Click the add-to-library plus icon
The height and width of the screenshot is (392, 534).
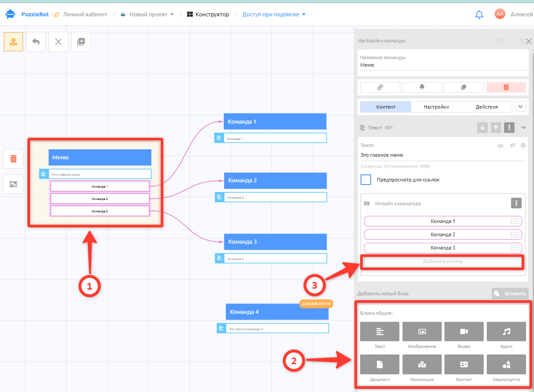(81, 41)
